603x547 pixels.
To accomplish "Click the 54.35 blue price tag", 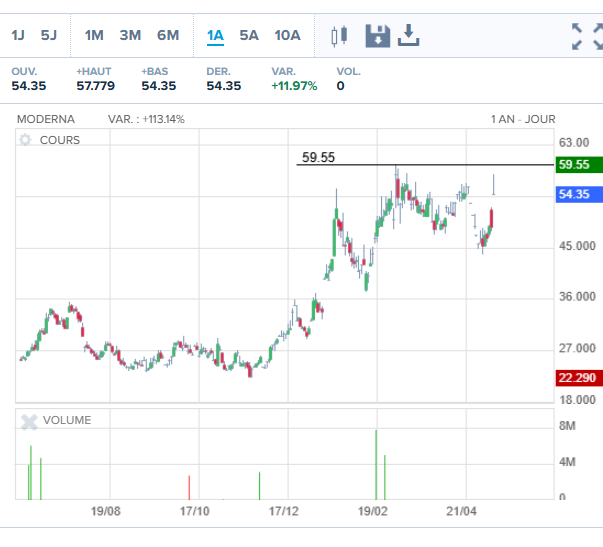I will [x=579, y=194].
